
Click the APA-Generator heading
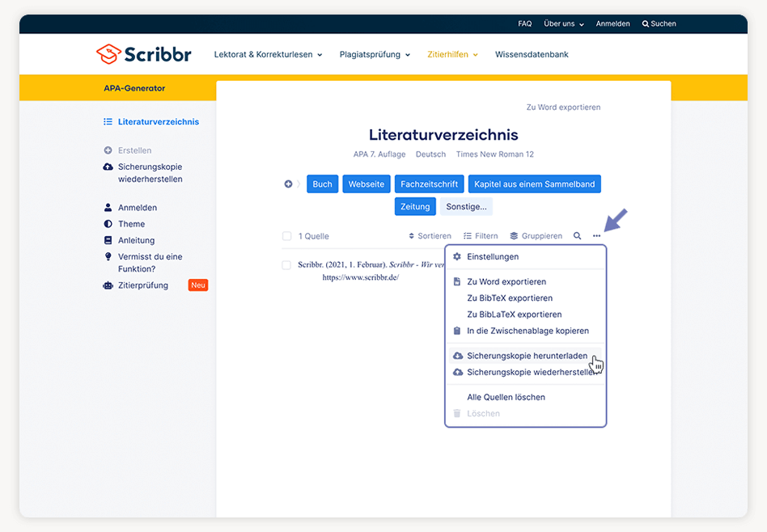click(134, 88)
